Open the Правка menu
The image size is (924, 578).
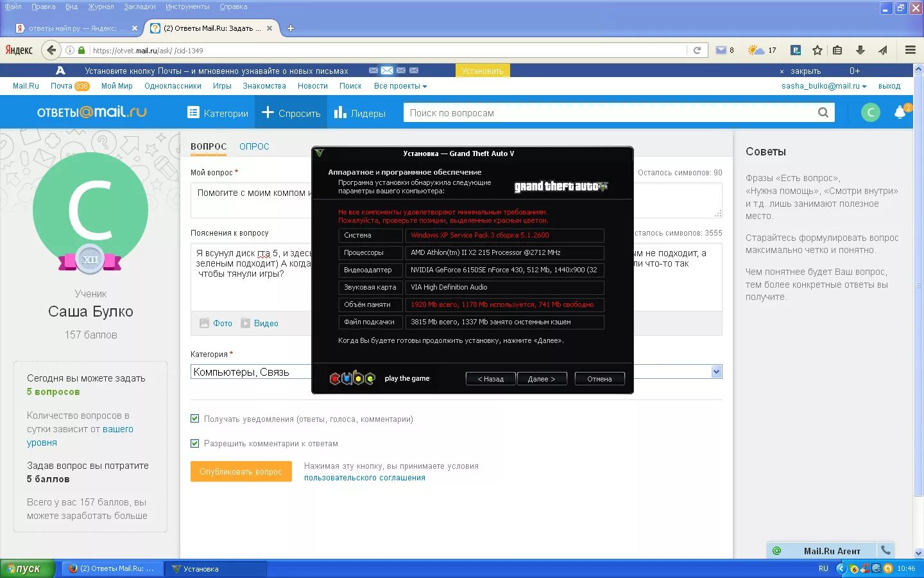coord(43,7)
